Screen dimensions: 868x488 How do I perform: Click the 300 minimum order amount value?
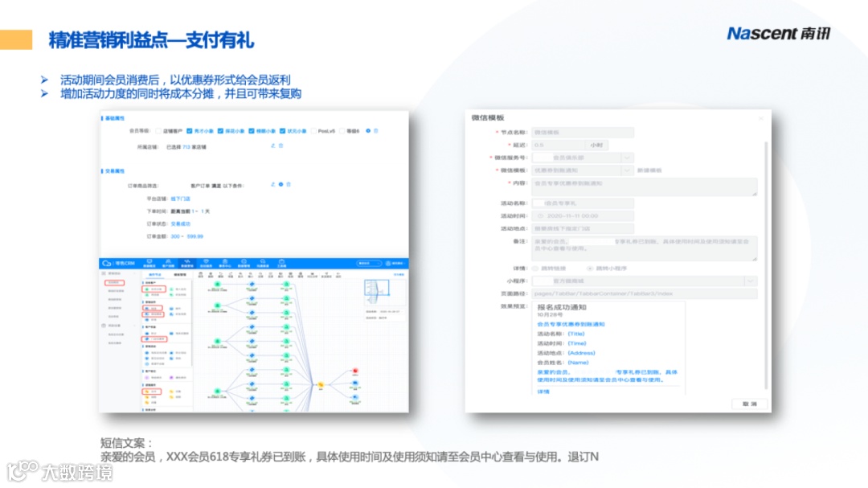click(x=175, y=236)
